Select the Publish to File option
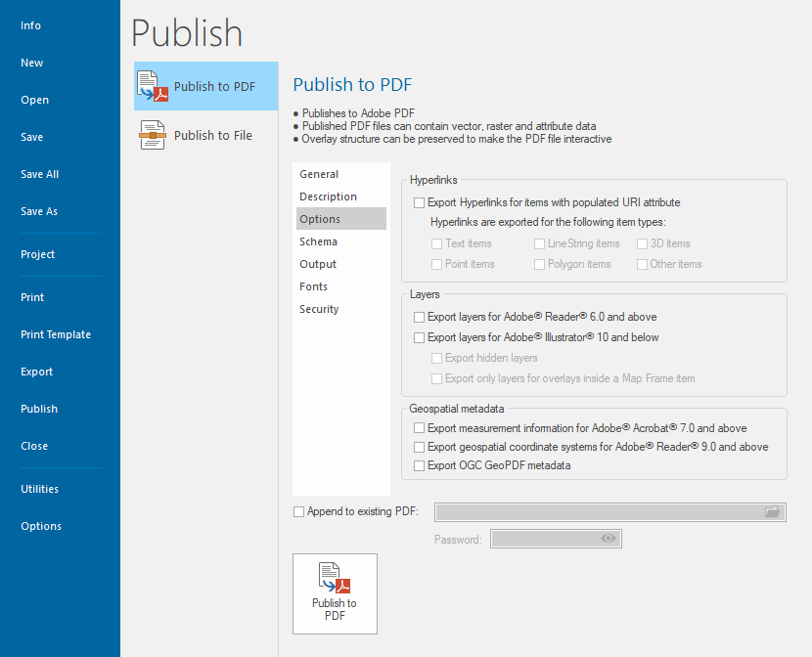Image resolution: width=812 pixels, height=657 pixels. (205, 134)
